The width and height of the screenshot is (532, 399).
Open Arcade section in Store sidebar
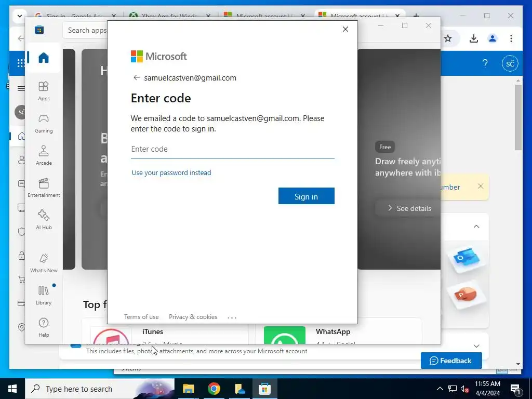tap(44, 156)
